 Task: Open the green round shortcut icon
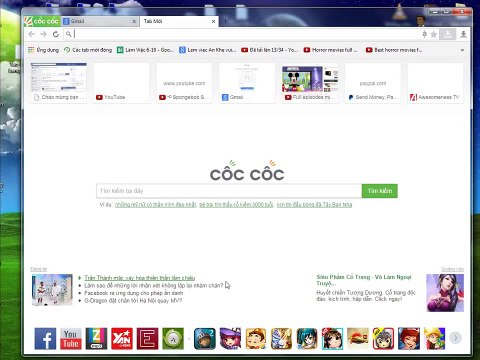pyautogui.click(x=173, y=339)
